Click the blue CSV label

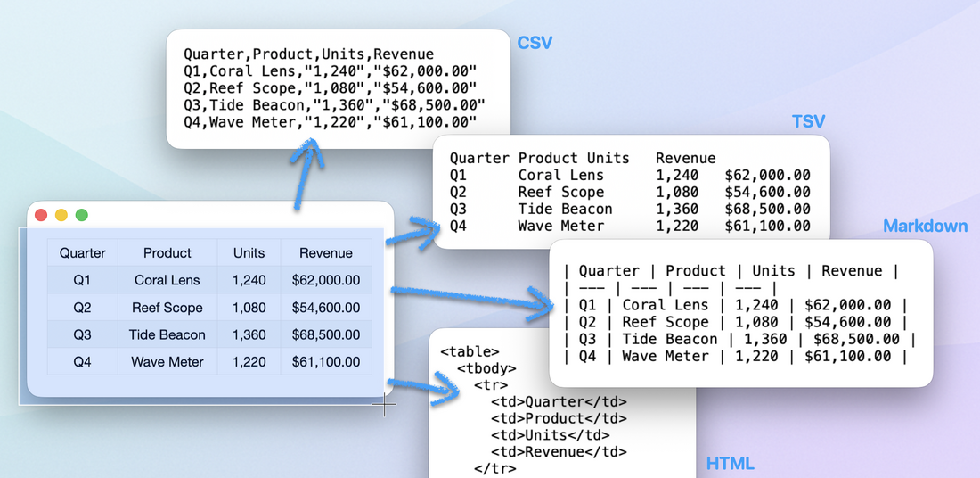pos(535,43)
